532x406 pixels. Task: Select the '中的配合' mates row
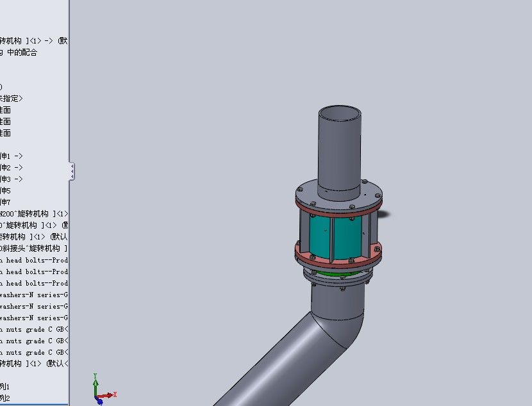[19, 52]
